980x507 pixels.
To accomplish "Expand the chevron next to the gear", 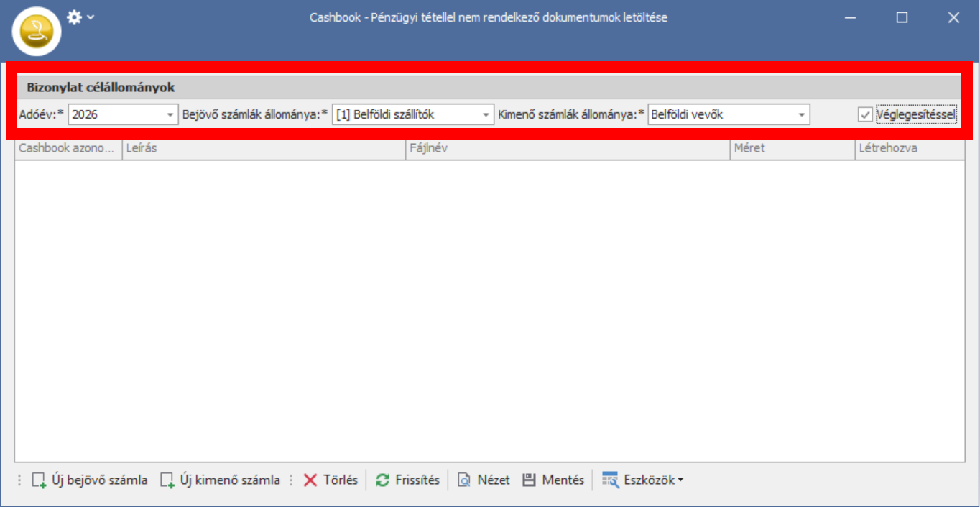I will tap(91, 17).
